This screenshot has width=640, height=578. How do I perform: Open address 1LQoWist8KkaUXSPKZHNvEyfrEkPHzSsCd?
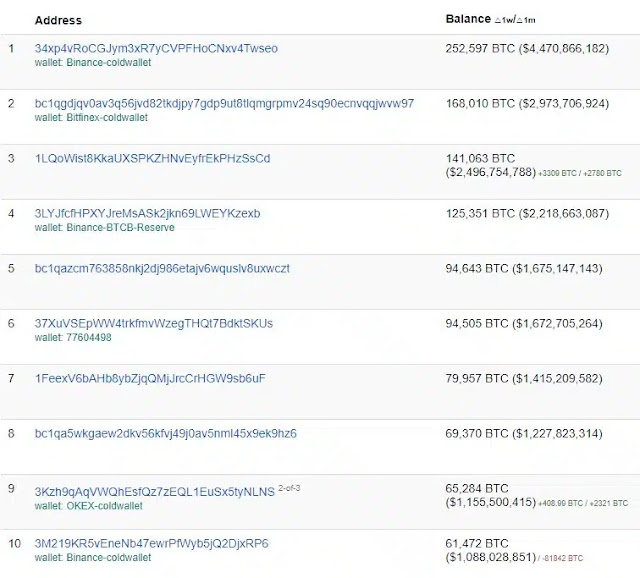pos(152,159)
